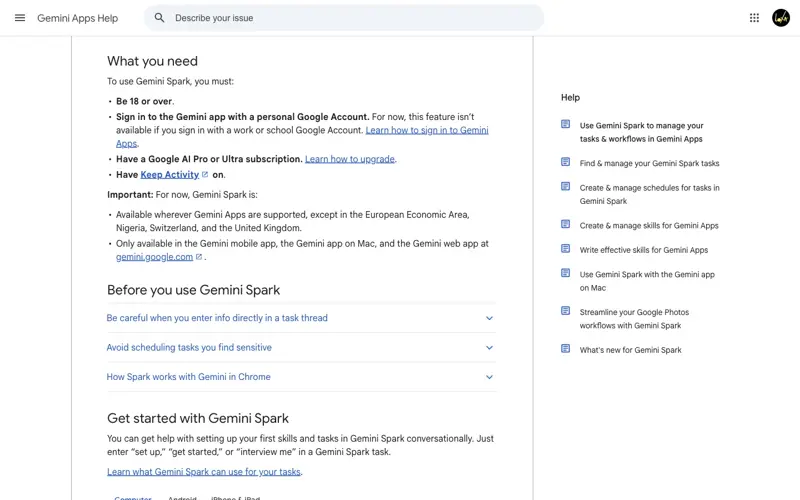
Task: Click the Help sidebar heading
Action: coord(570,97)
